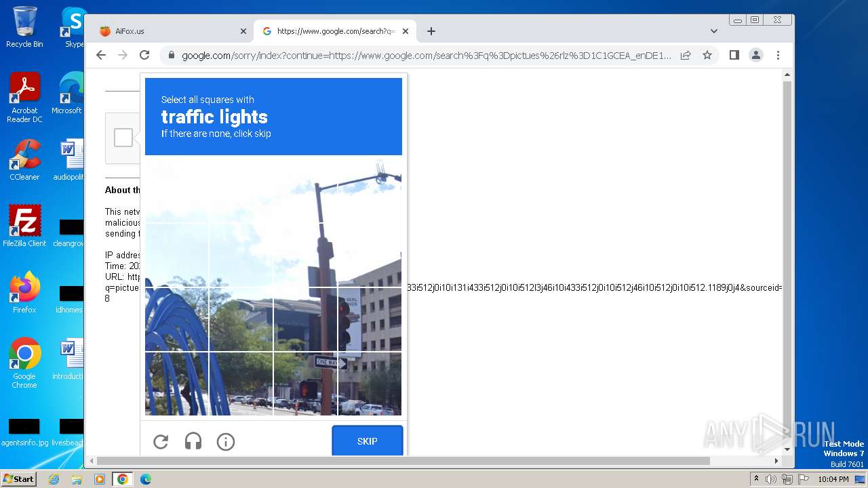The width and height of the screenshot is (868, 488).
Task: Select captcha tile with the red traffic light
Action: coord(370,319)
